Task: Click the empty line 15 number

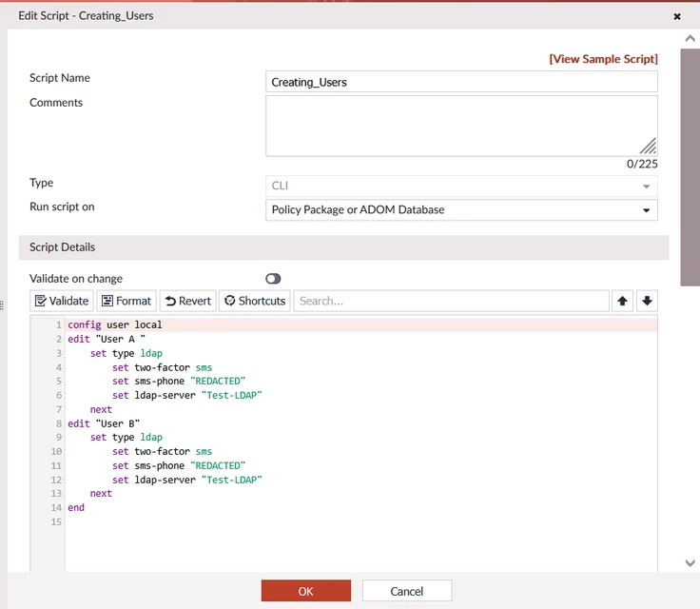Action: 56,521
